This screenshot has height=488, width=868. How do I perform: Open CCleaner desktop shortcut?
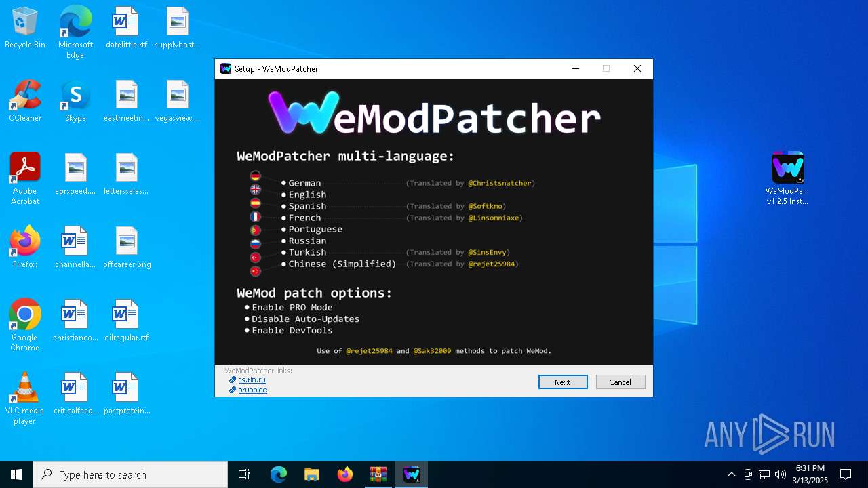pyautogui.click(x=25, y=102)
